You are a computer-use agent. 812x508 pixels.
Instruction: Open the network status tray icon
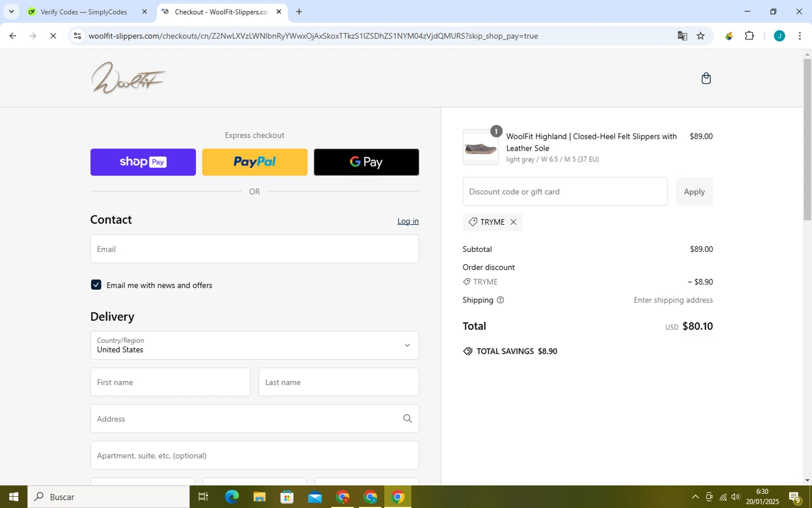(723, 497)
